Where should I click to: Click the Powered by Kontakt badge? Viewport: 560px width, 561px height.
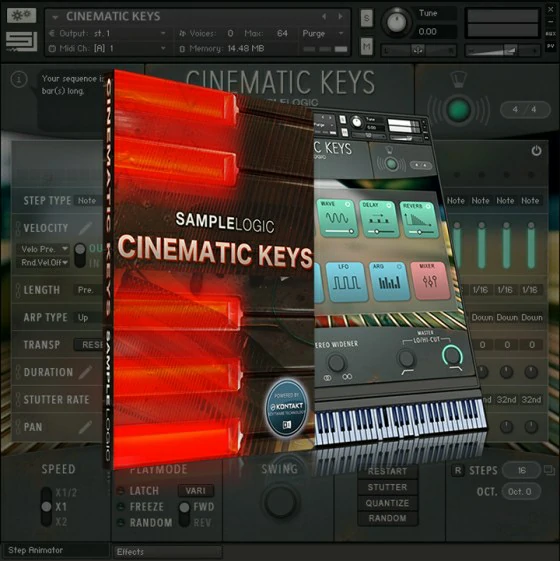coord(287,408)
